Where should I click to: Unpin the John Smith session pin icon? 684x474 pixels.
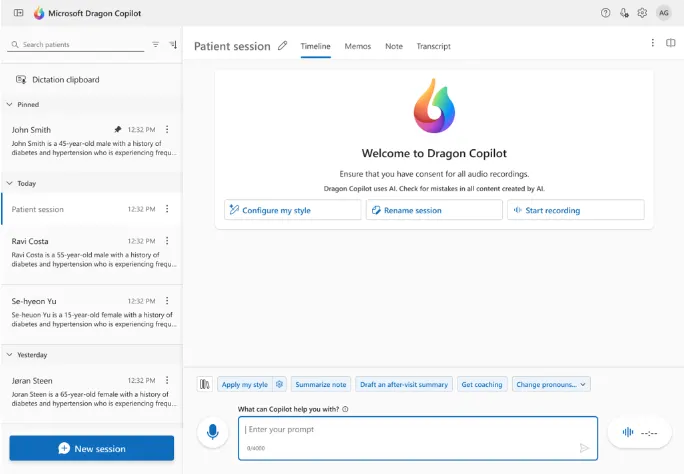(117, 130)
